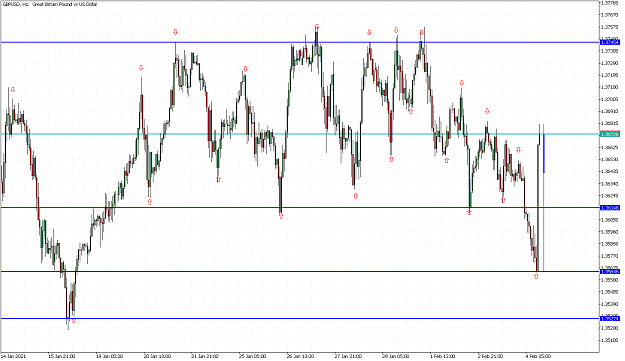Select the pink and teal current price line
This screenshot has width=625, height=361.
pos(300,134)
